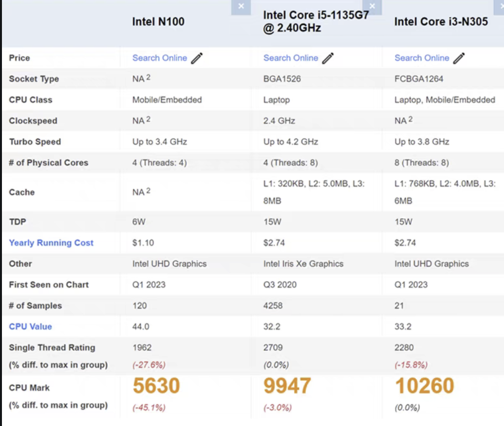Click the 2.4 GHz clockspeed value
Viewport: 504px width, 426px height.
click(x=280, y=121)
